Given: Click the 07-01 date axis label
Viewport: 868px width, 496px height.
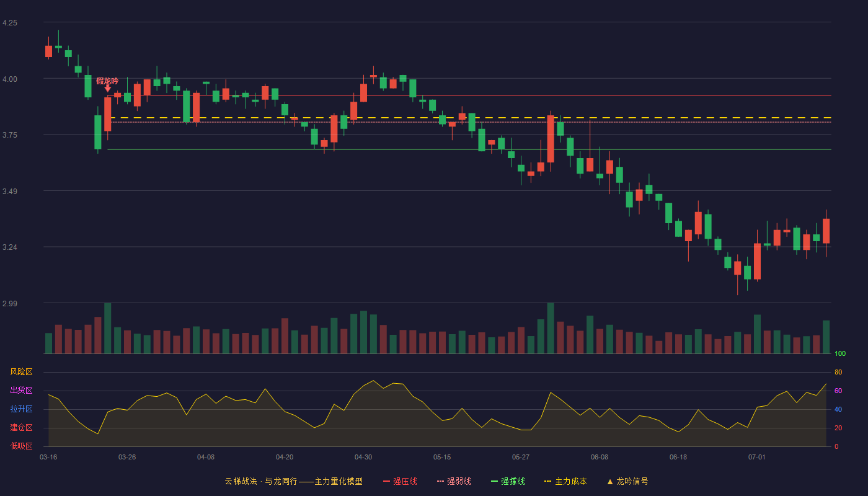Looking at the screenshot, I should [x=757, y=457].
